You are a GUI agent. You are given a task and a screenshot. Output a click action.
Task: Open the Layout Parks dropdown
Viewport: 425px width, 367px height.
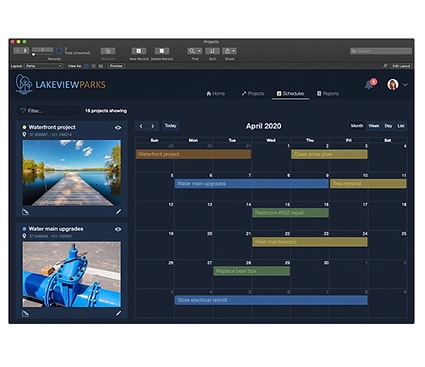click(x=43, y=66)
